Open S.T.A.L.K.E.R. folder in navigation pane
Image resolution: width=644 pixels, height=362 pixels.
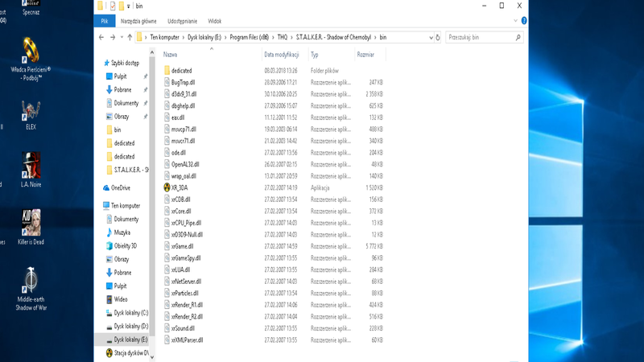coord(127,170)
